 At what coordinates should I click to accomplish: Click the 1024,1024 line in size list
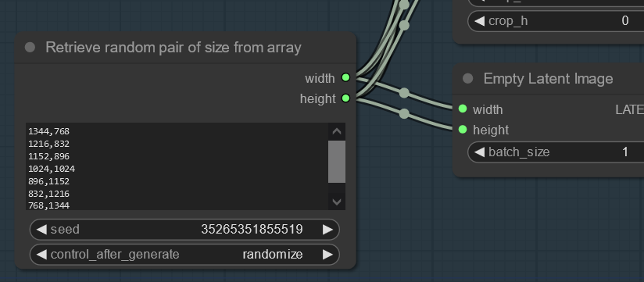[52, 168]
